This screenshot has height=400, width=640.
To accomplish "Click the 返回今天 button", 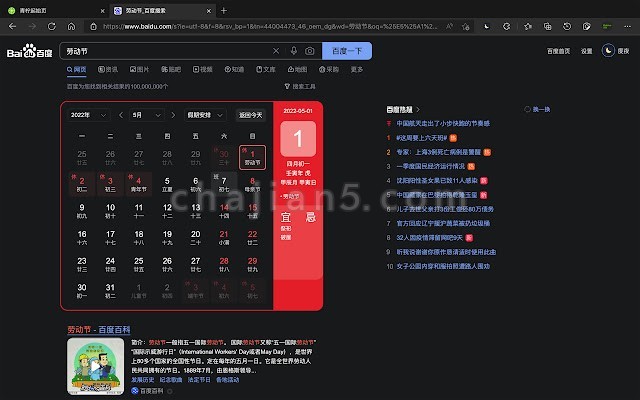I will coord(251,115).
